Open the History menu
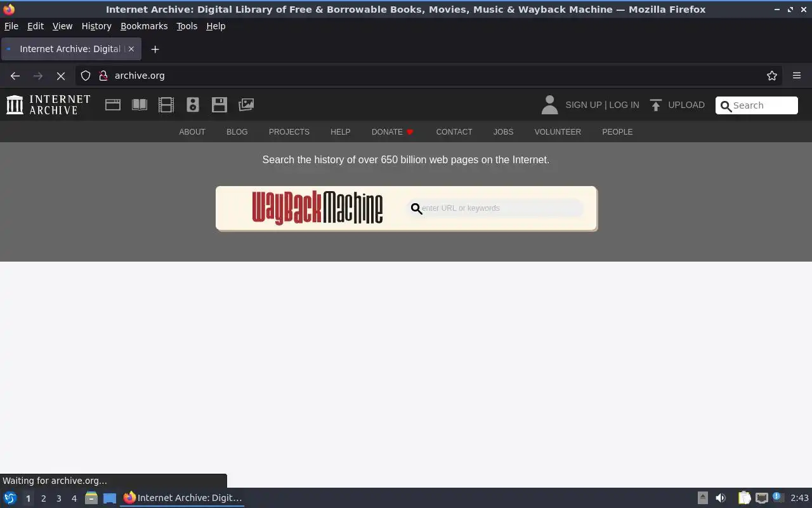The height and width of the screenshot is (508, 812). tap(96, 26)
